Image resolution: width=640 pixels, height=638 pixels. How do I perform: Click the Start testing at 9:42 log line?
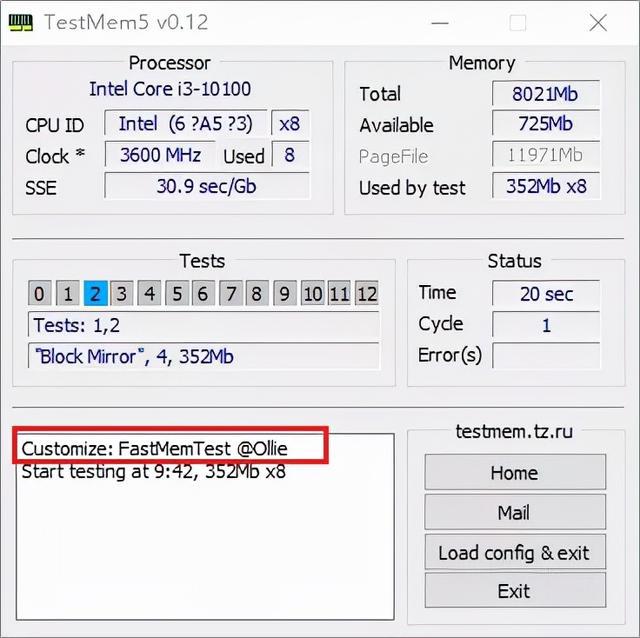pos(153,471)
